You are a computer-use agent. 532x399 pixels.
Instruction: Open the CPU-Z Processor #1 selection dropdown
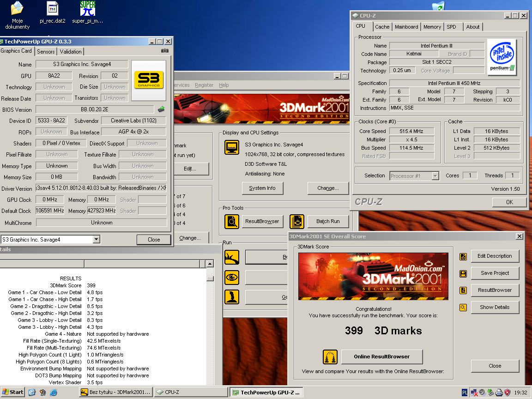pos(435,176)
